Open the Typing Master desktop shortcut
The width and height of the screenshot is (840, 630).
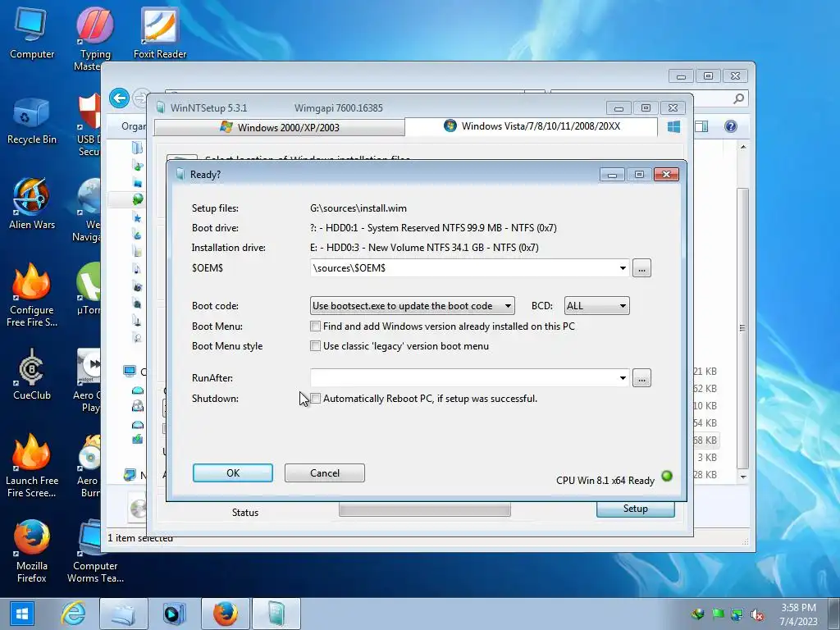click(x=94, y=39)
